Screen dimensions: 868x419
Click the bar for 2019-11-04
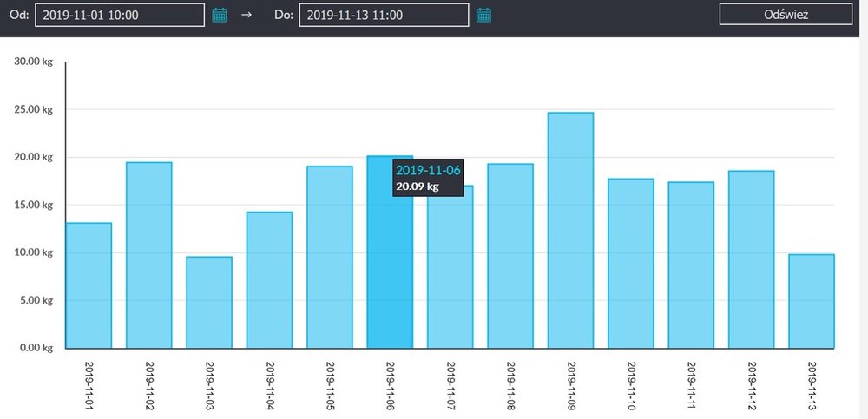click(x=269, y=280)
